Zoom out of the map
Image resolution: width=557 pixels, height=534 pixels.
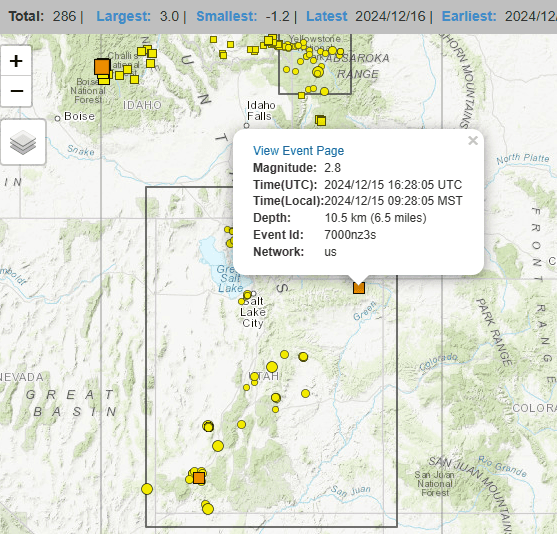click(16, 91)
